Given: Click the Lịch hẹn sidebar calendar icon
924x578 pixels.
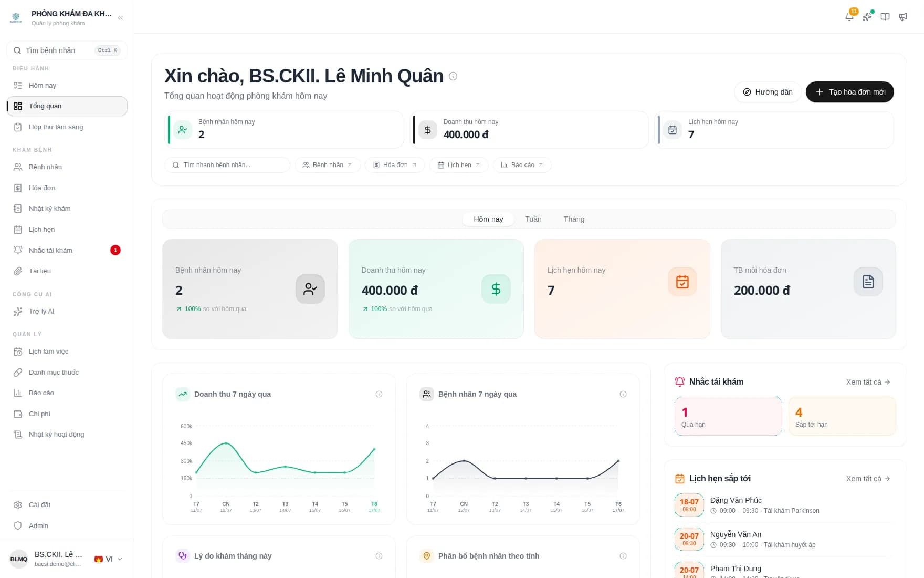Looking at the screenshot, I should tap(18, 230).
